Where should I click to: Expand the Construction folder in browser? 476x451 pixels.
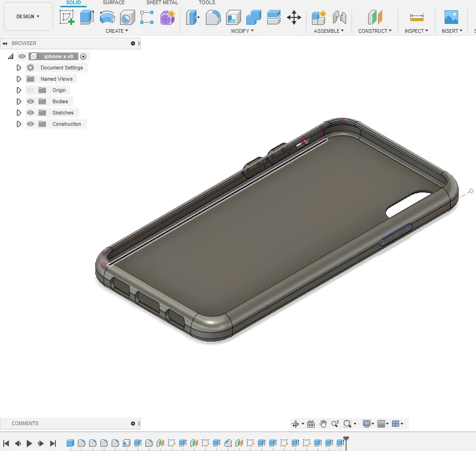(19, 124)
